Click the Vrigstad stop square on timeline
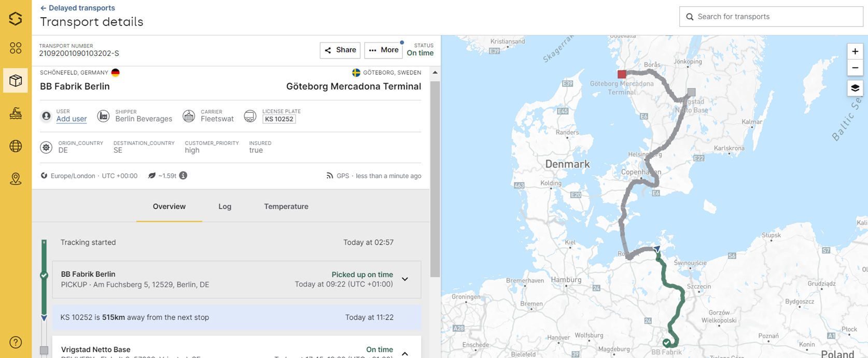Viewport: 868px width, 358px height. [44, 351]
